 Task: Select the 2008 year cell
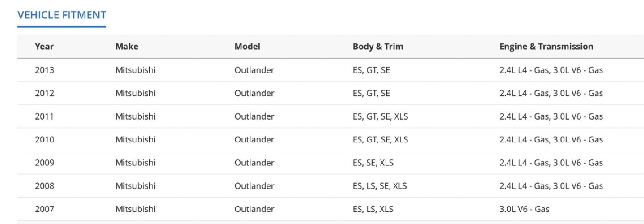pyautogui.click(x=44, y=186)
